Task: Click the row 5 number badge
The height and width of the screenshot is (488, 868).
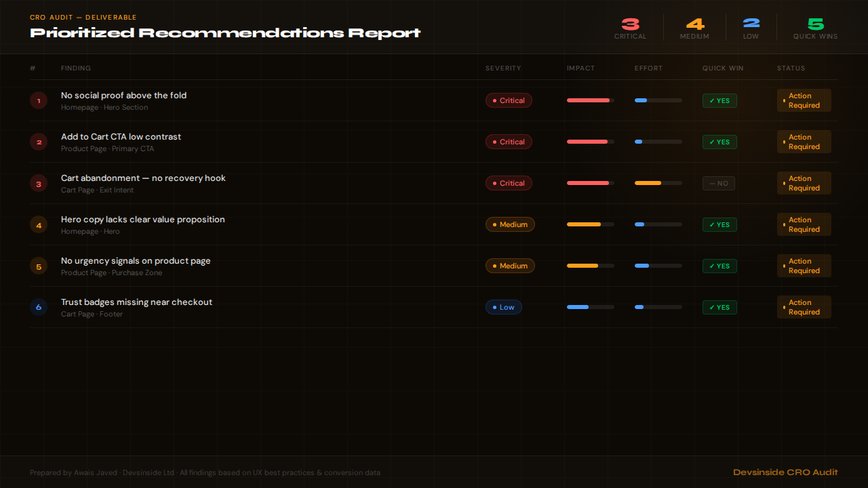Action: (39, 266)
